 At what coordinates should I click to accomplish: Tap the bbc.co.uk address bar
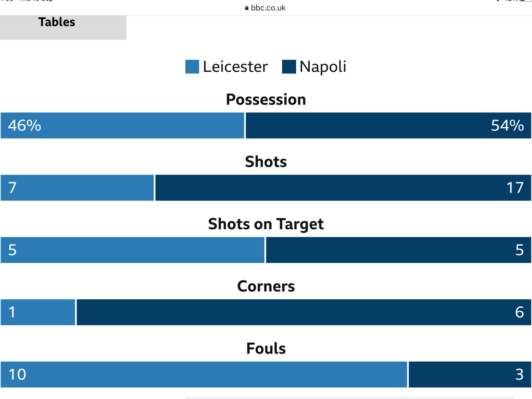[265, 8]
